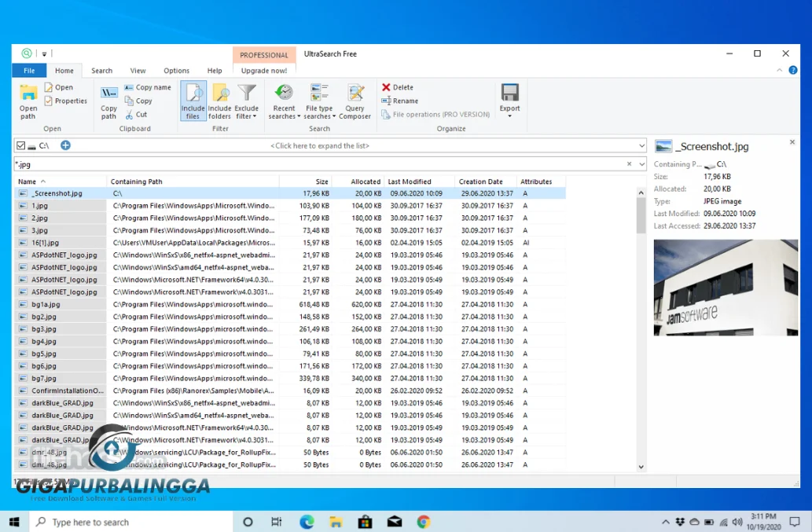
Task: Uncheck the C:\ drive checkbox
Action: pyautogui.click(x=20, y=145)
